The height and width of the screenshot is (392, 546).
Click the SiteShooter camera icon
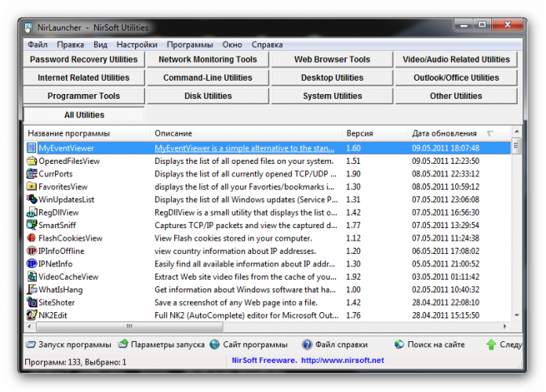click(x=31, y=302)
